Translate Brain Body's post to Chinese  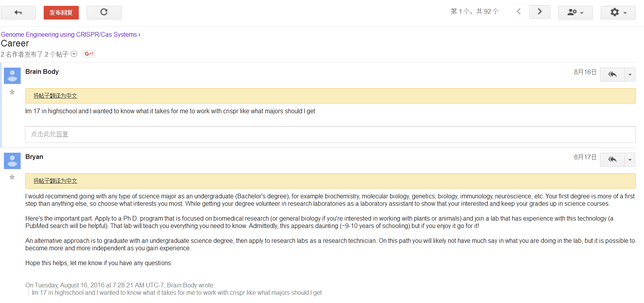[x=55, y=96]
